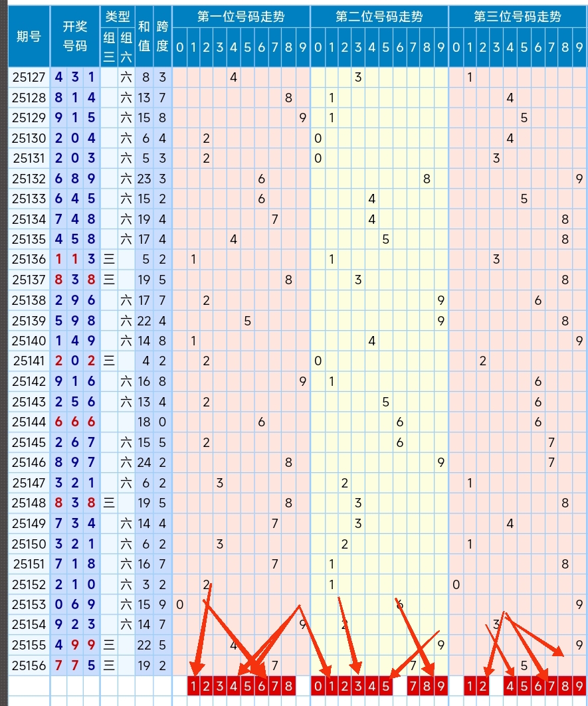Select period number 25152

tap(29, 584)
